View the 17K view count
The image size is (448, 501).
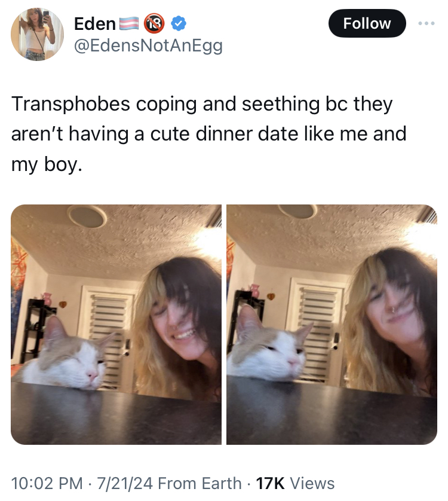point(270,483)
